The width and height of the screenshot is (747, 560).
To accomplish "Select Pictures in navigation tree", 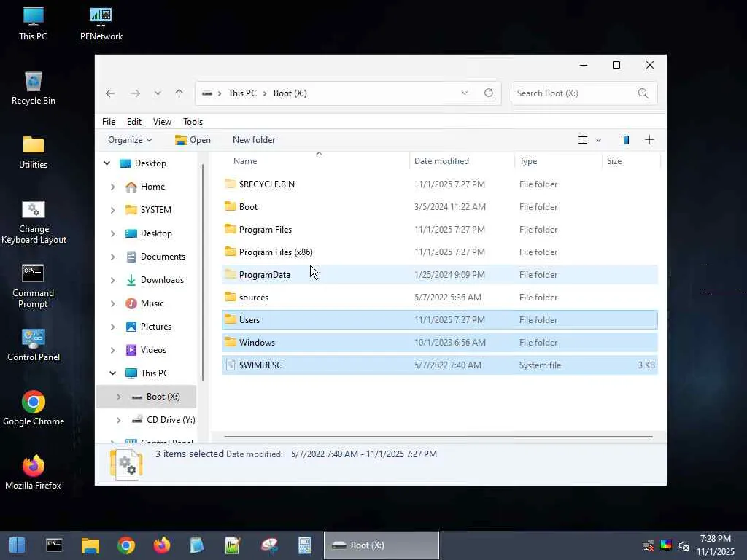I will point(156,327).
